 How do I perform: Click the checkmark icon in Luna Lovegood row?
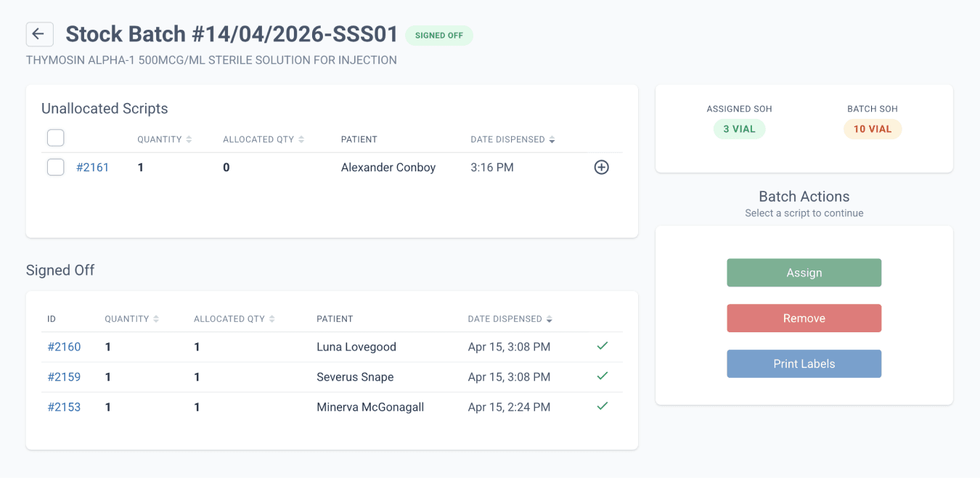click(x=602, y=347)
